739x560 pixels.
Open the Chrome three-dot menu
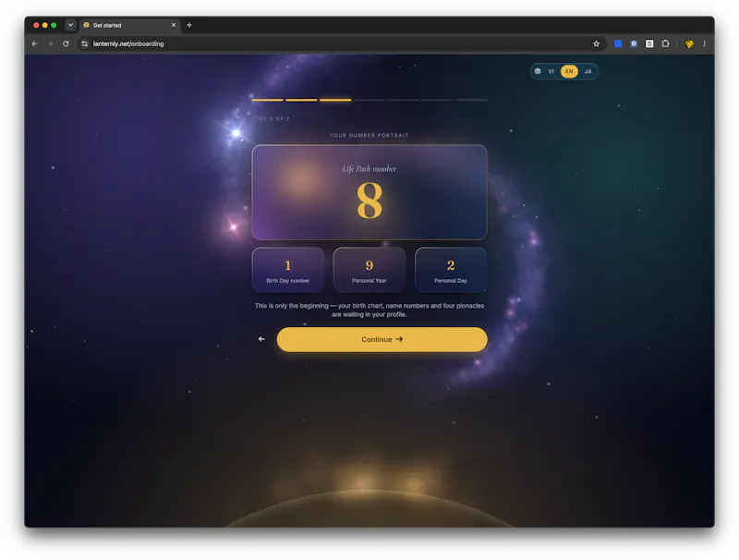pyautogui.click(x=705, y=43)
